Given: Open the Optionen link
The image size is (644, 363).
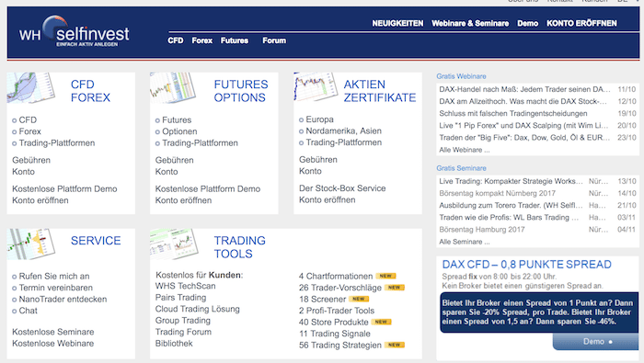Looking at the screenshot, I should (179, 131).
